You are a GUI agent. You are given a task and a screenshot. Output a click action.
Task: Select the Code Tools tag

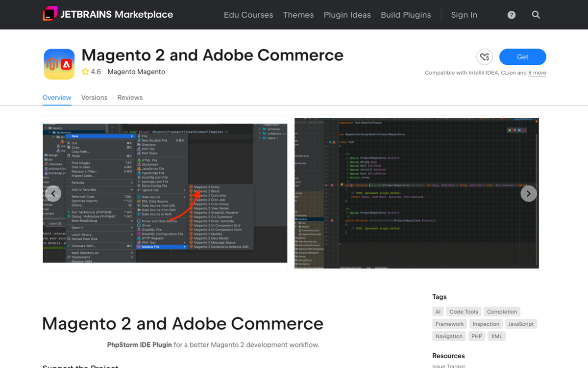pyautogui.click(x=464, y=312)
